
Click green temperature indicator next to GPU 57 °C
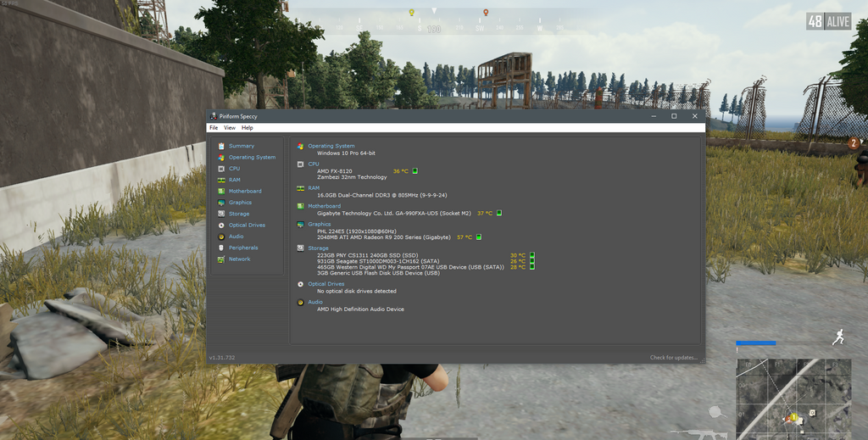(479, 237)
